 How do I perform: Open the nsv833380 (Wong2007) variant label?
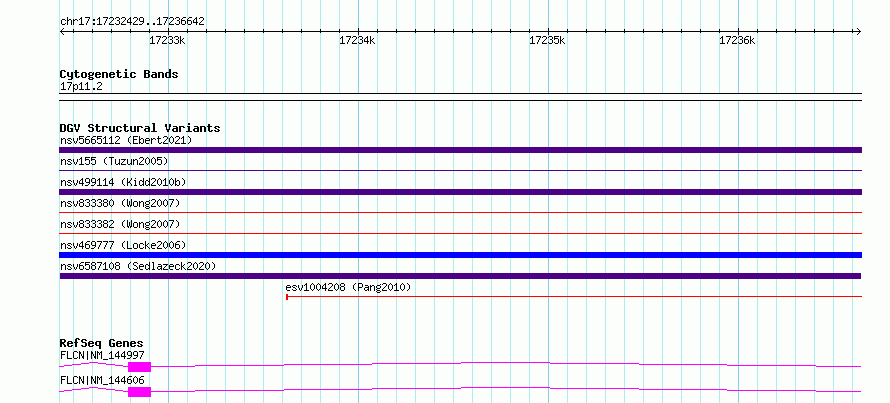coord(120,203)
